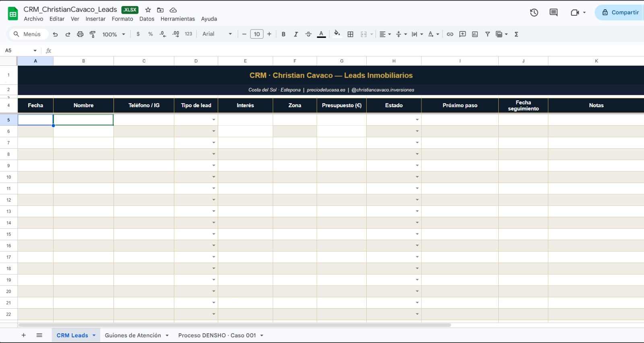644x343 pixels.
Task: Open the name box dropdown
Action: pos(35,51)
